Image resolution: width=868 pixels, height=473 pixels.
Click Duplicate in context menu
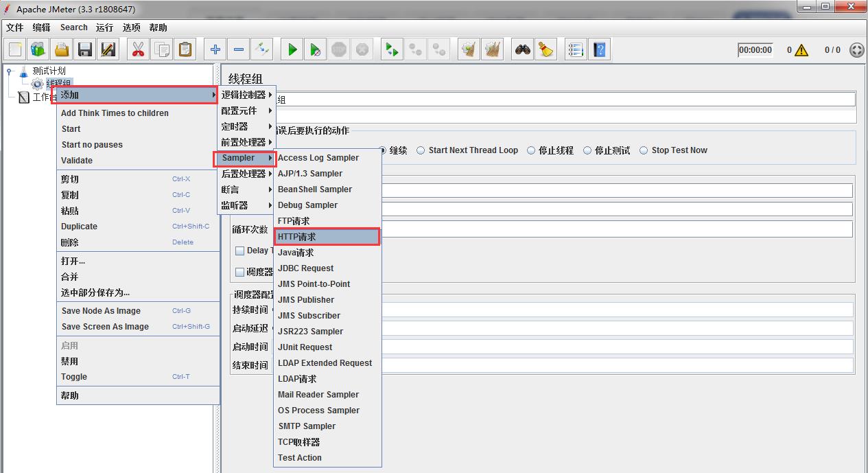click(x=138, y=227)
